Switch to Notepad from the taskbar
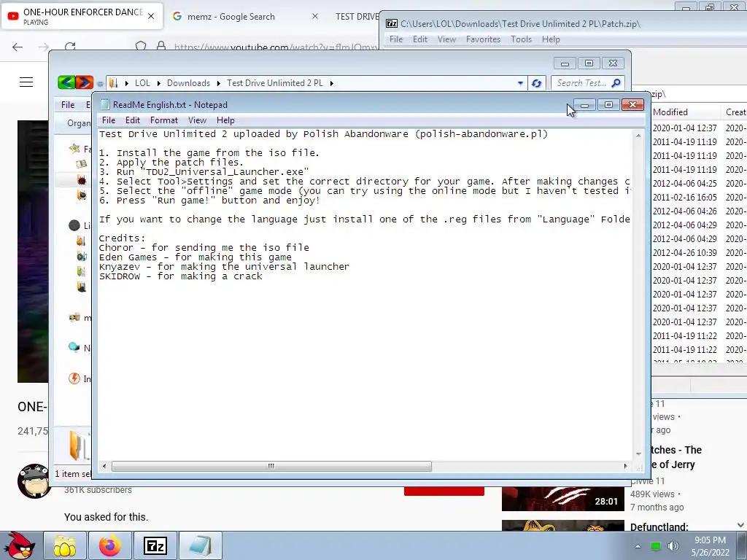 201,545
